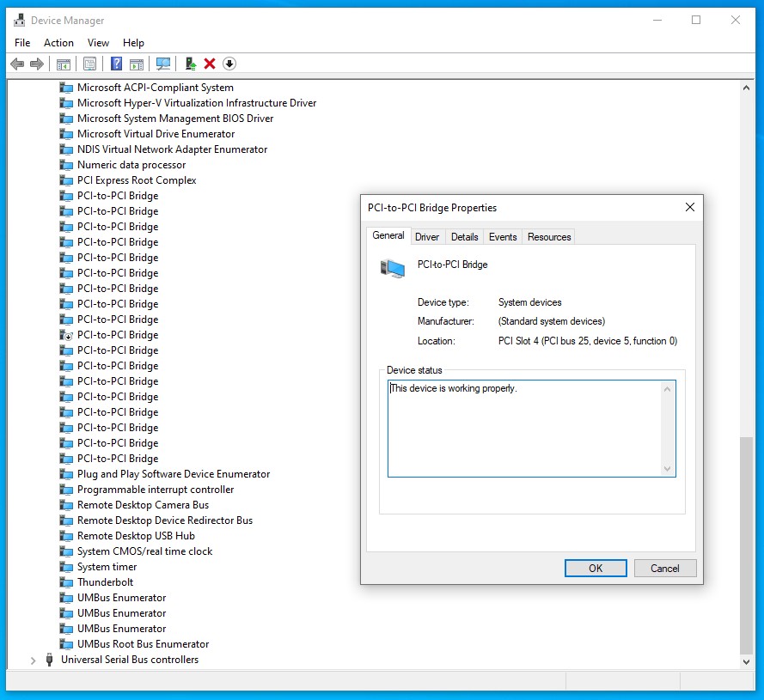Select UMBus Root Bus Enumerator
The height and width of the screenshot is (700, 764).
click(143, 644)
